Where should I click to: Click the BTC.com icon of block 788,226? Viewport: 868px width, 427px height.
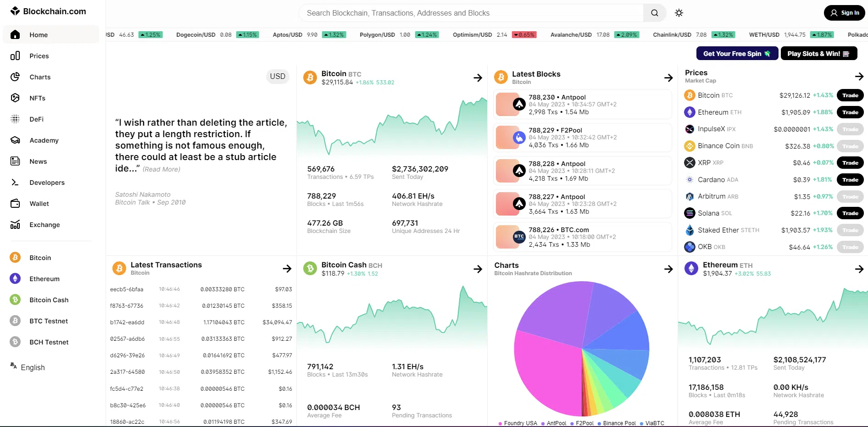click(519, 237)
